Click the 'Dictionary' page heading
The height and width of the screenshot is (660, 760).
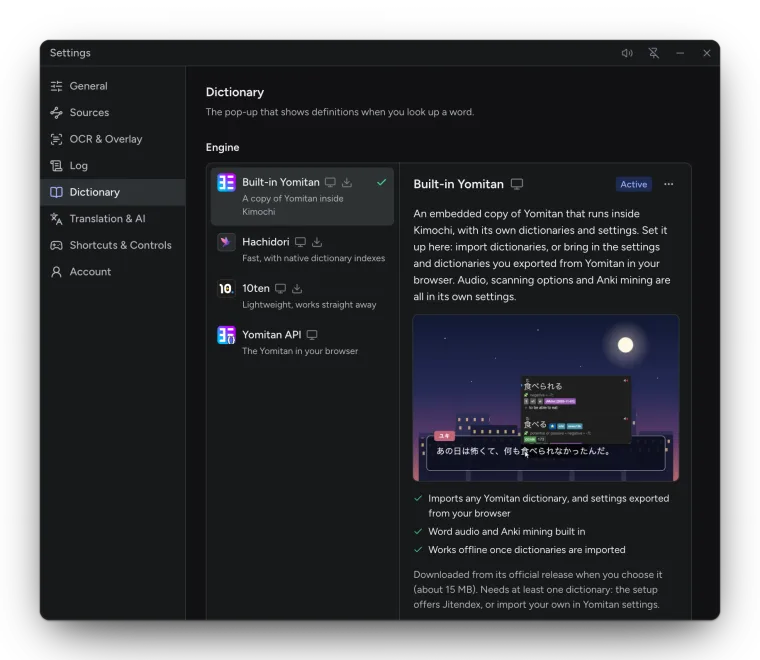[x=235, y=92]
